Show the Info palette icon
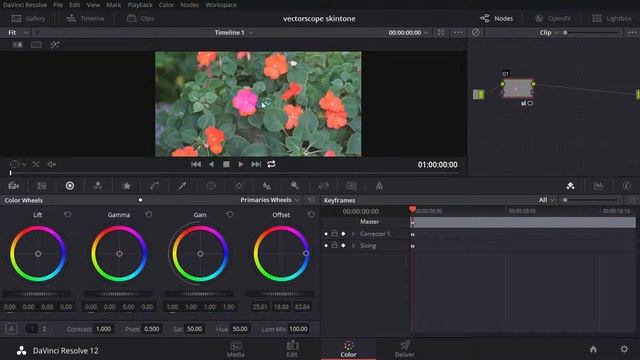Screen dimensions: 640x360 [627, 186]
